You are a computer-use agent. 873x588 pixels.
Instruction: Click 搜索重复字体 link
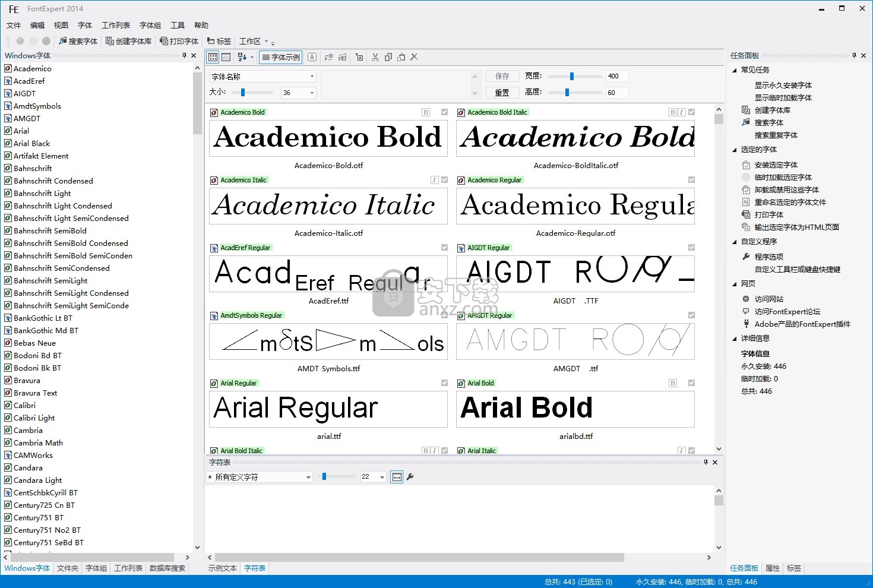776,135
